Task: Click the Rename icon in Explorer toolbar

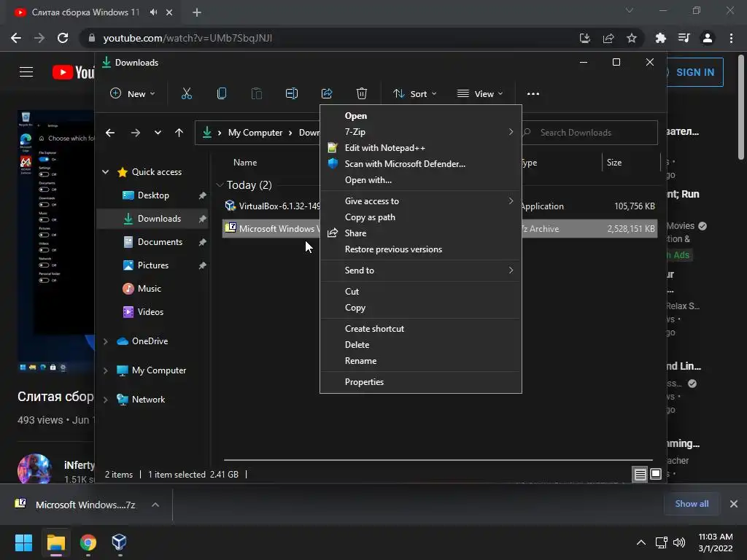Action: [292, 94]
